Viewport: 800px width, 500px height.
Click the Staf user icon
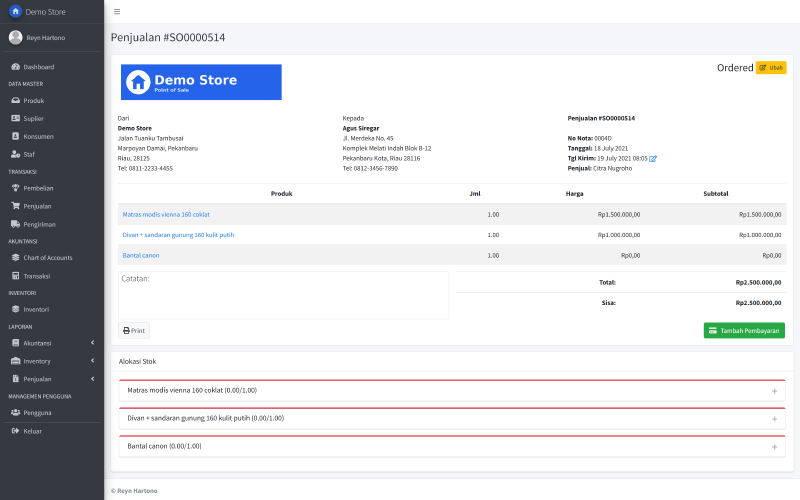[x=15, y=154]
